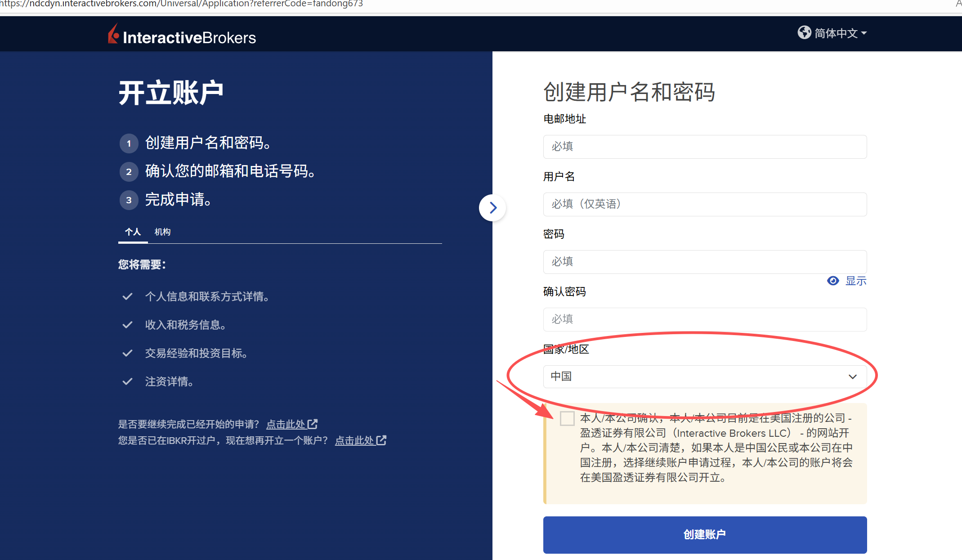Click the 电邮地址 input field
Screen dimensions: 962x560
[704, 147]
